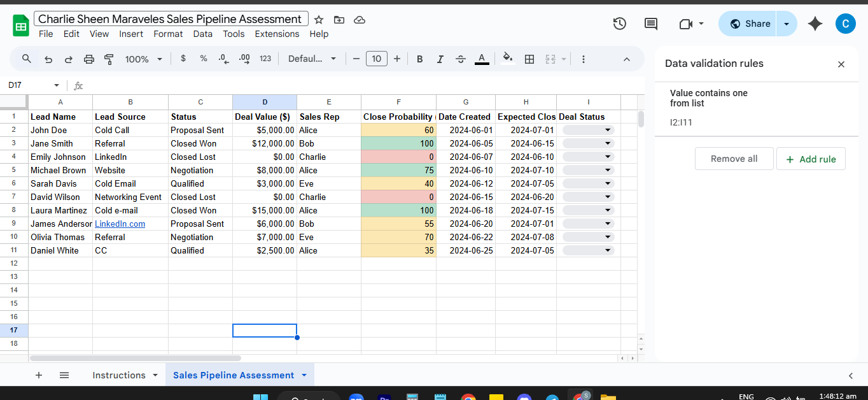Open the File menu

pyautogui.click(x=46, y=34)
